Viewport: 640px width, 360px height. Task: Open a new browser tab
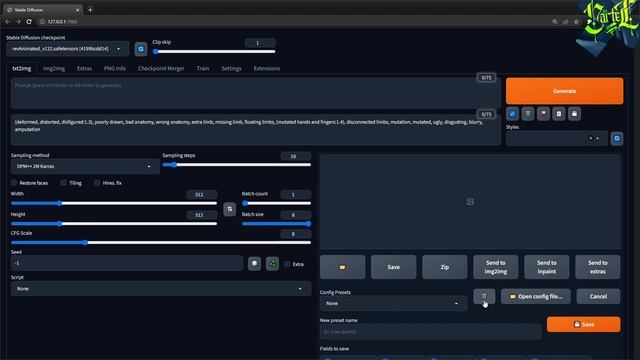coord(90,10)
